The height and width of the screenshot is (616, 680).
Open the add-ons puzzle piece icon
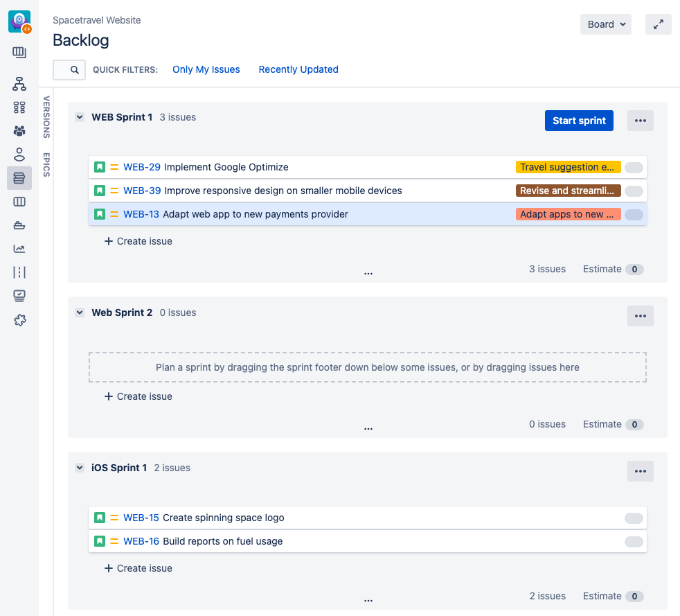(19, 320)
